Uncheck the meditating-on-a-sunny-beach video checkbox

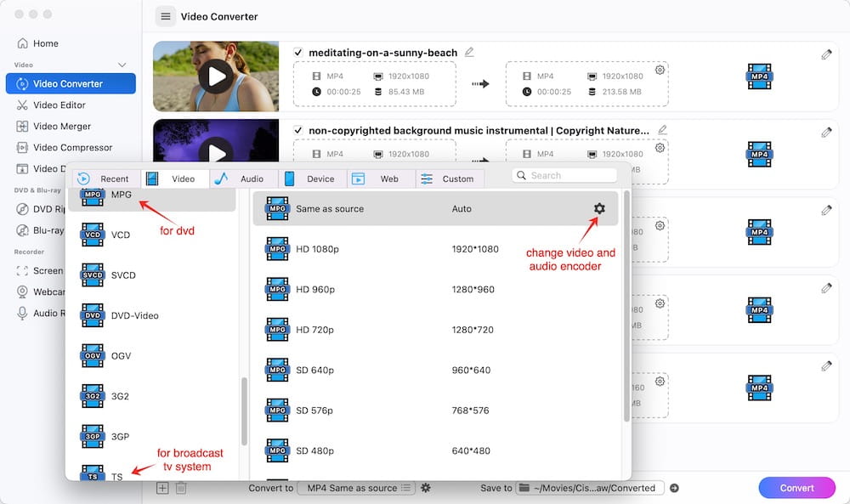point(297,53)
